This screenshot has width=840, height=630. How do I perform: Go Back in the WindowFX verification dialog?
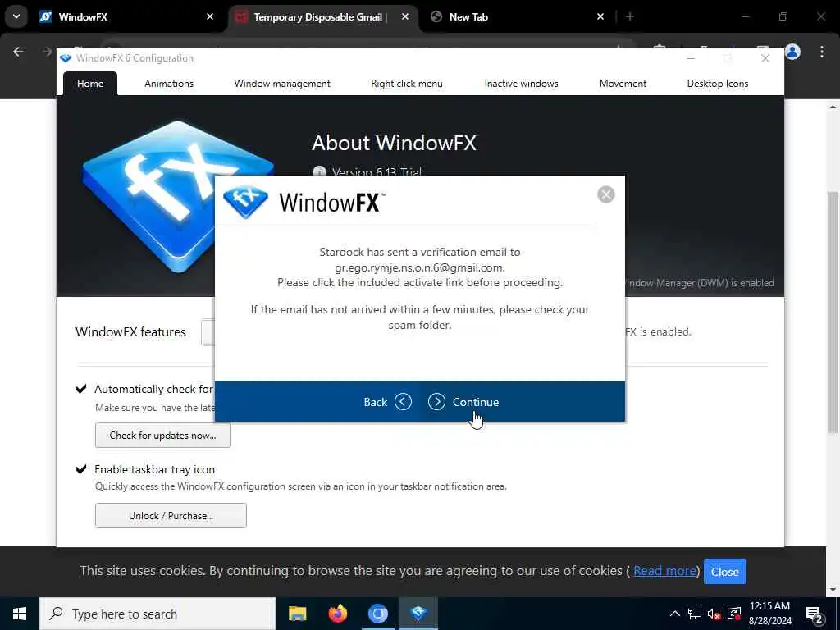click(x=387, y=402)
